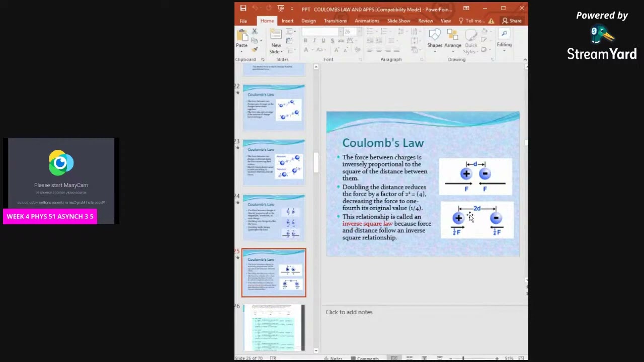The width and height of the screenshot is (644, 362).
Task: Click the Paste clipboard icon
Action: tap(242, 35)
